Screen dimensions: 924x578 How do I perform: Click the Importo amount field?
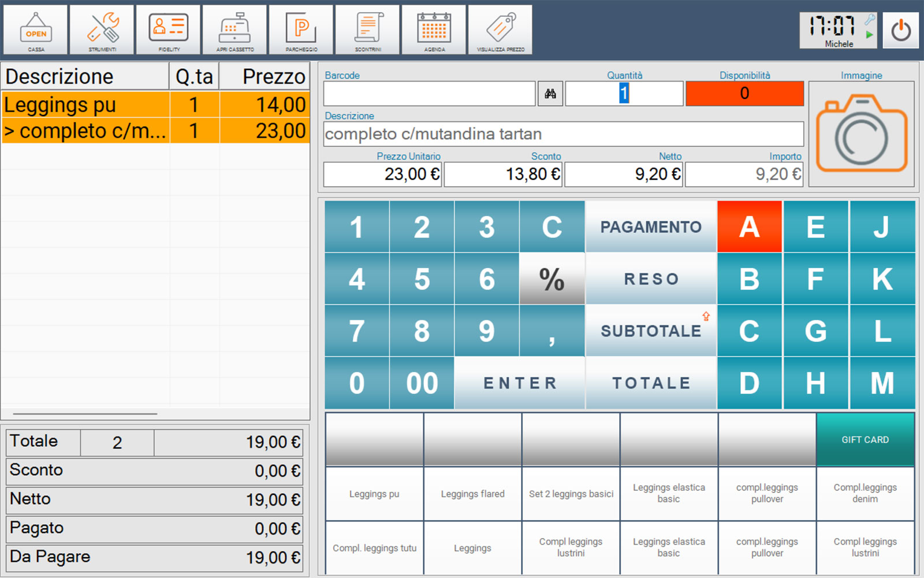click(x=744, y=175)
